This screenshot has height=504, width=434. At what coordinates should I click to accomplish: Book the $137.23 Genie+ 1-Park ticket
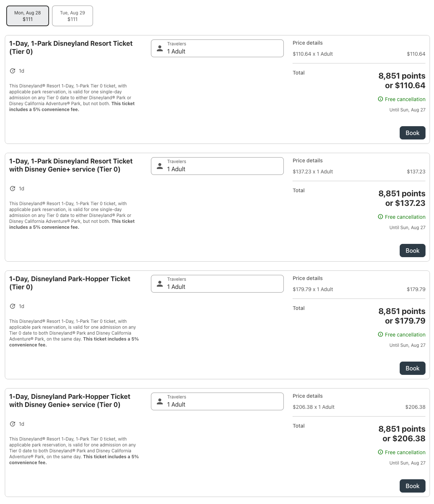[x=413, y=251]
